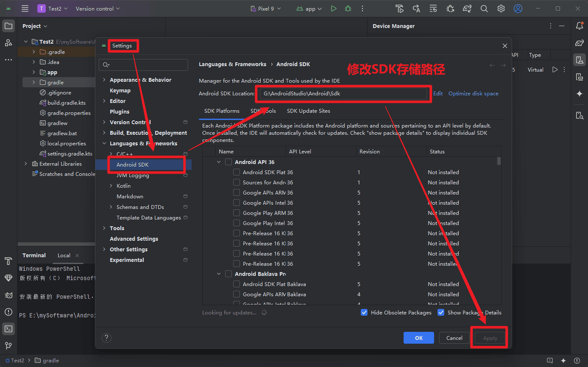Open the Pixel 9 device dropdown
This screenshot has height=367, width=588.
[266, 8]
